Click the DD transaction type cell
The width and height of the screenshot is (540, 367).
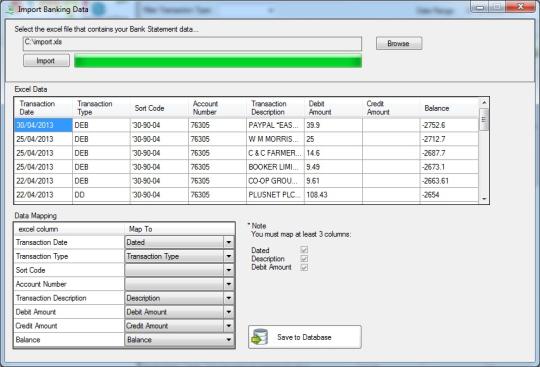tap(101, 195)
